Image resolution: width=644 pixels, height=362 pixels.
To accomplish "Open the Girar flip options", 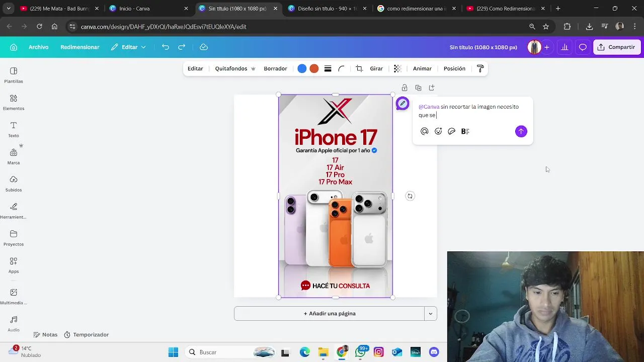I will (376, 68).
